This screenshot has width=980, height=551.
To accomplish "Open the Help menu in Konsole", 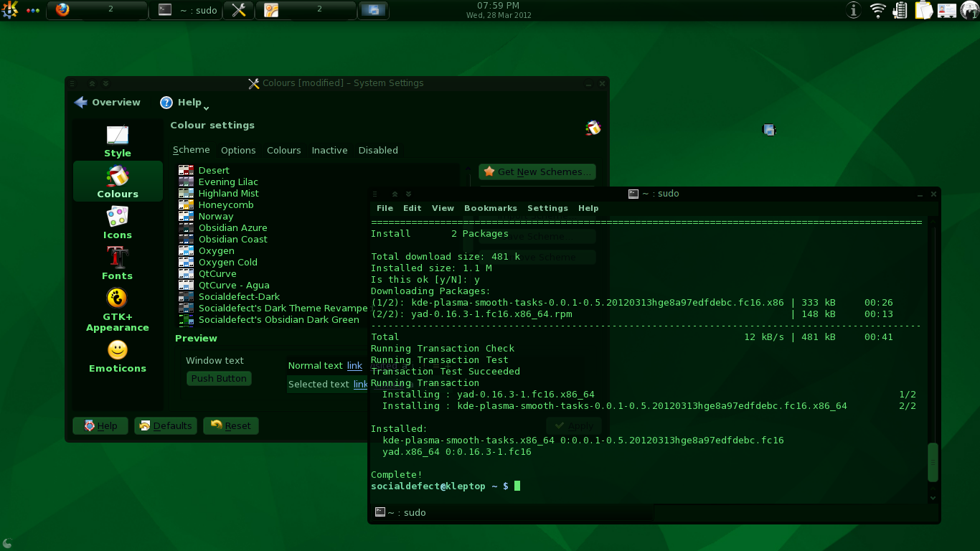I will point(588,208).
